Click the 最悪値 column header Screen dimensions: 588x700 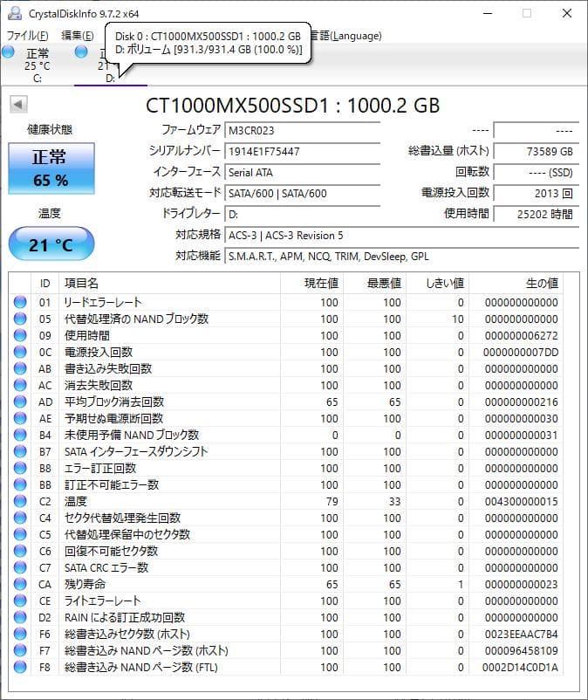(x=375, y=283)
